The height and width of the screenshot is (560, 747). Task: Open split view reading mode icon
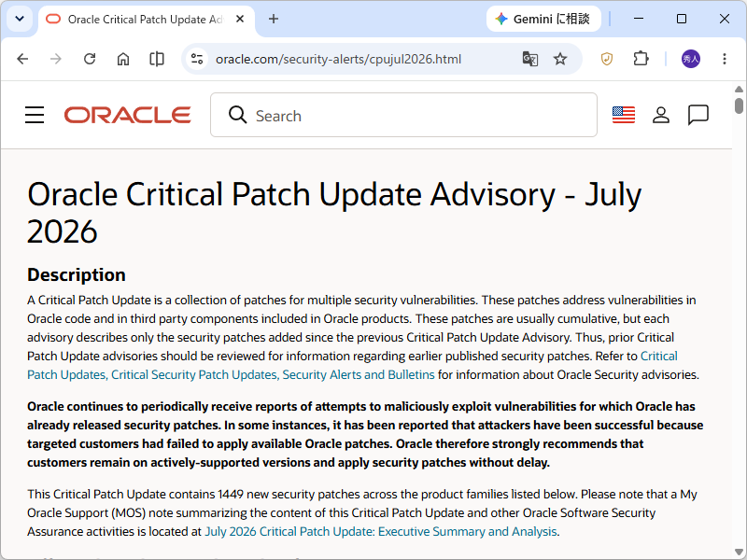(157, 59)
